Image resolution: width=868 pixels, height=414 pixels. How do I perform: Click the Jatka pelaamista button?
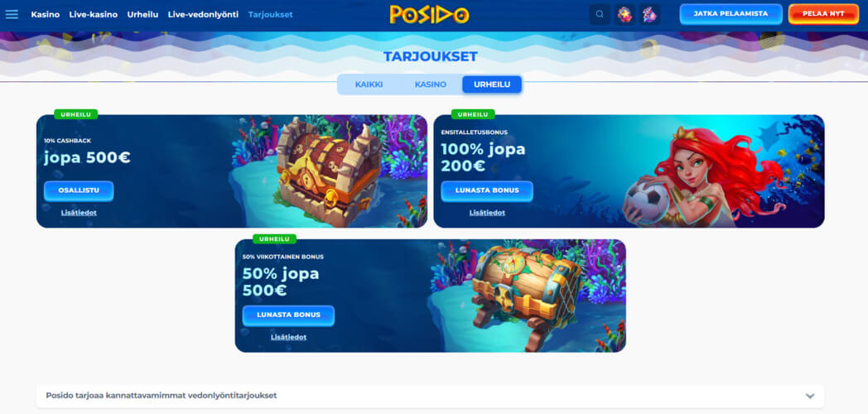pyautogui.click(x=731, y=14)
